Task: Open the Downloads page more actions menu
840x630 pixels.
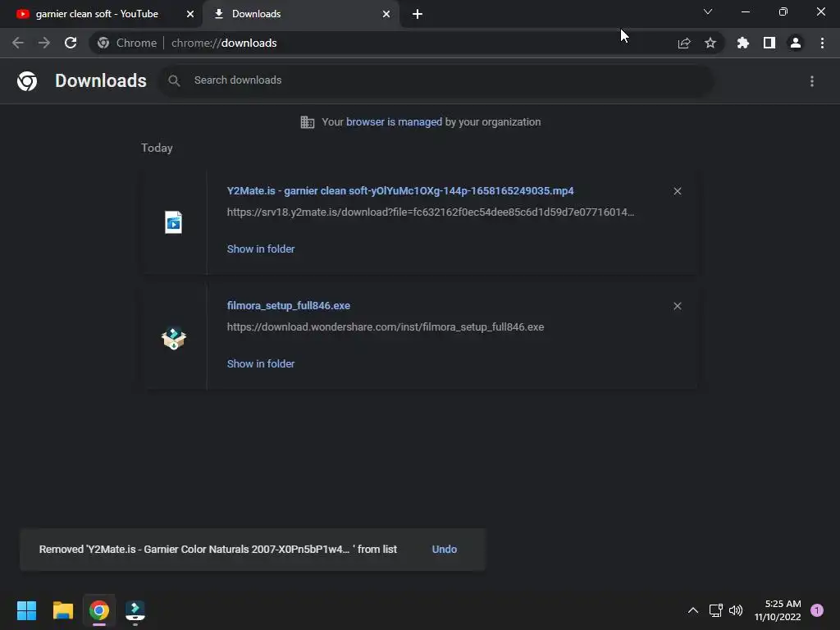Action: click(x=812, y=81)
